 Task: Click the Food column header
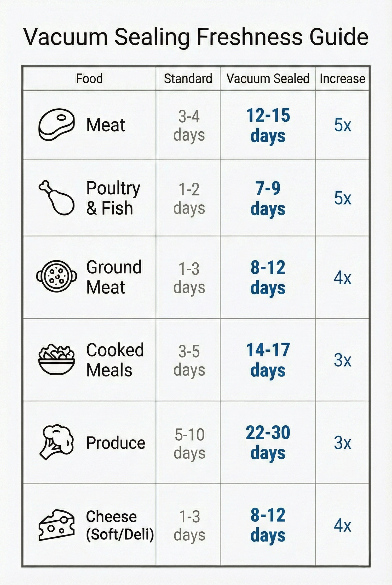coord(89,78)
